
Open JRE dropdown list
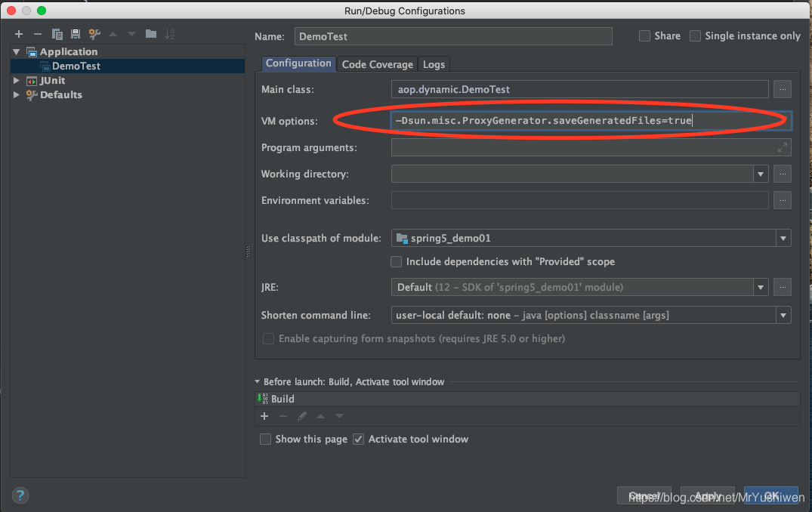coord(760,287)
